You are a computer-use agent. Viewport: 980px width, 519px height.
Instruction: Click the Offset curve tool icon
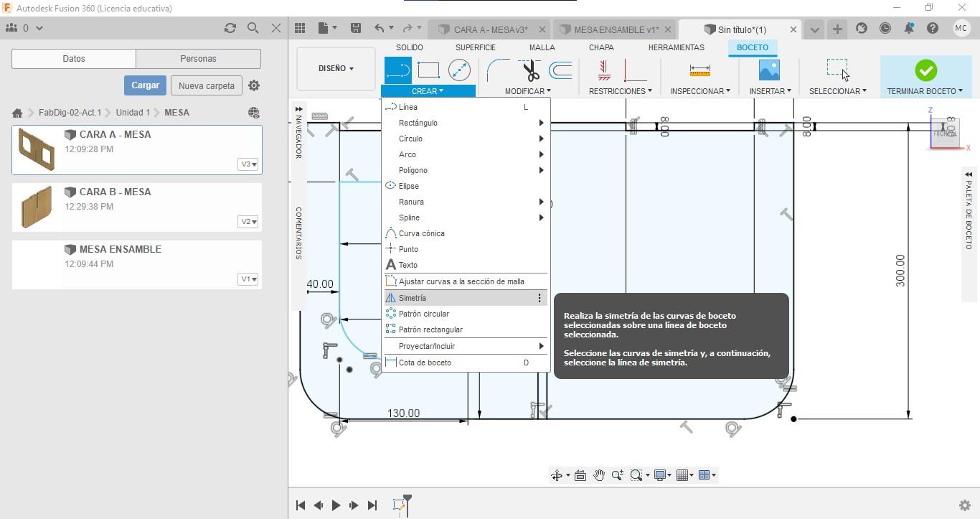coord(560,70)
